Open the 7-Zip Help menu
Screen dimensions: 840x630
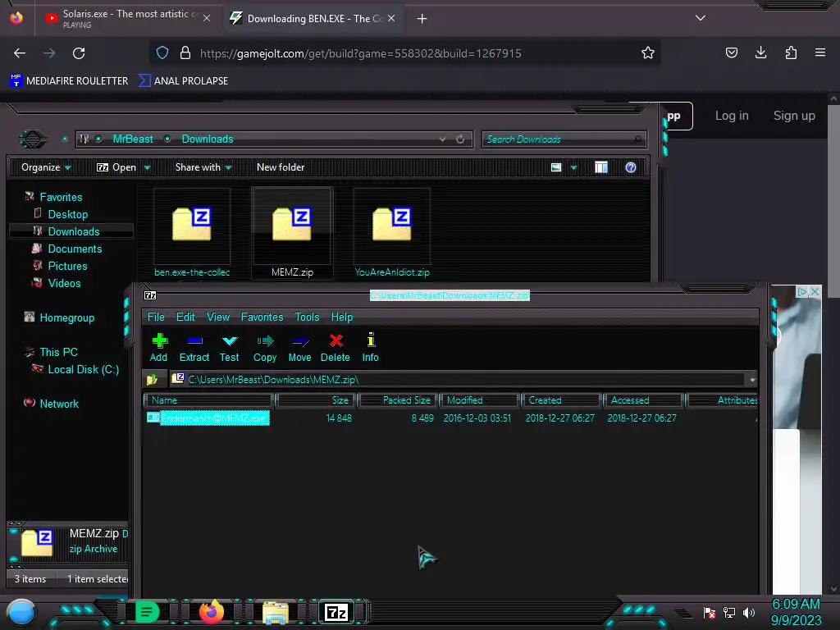point(342,317)
